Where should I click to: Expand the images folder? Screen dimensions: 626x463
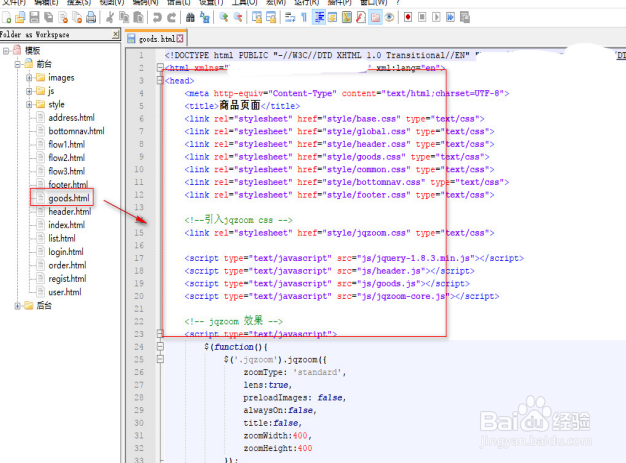(29, 77)
